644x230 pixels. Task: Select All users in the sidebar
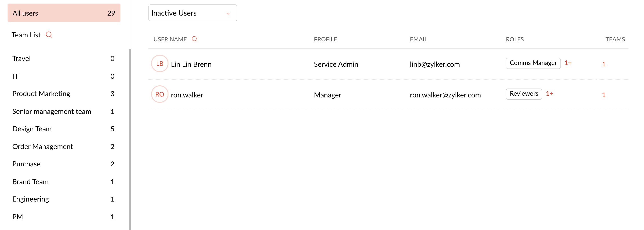click(64, 13)
